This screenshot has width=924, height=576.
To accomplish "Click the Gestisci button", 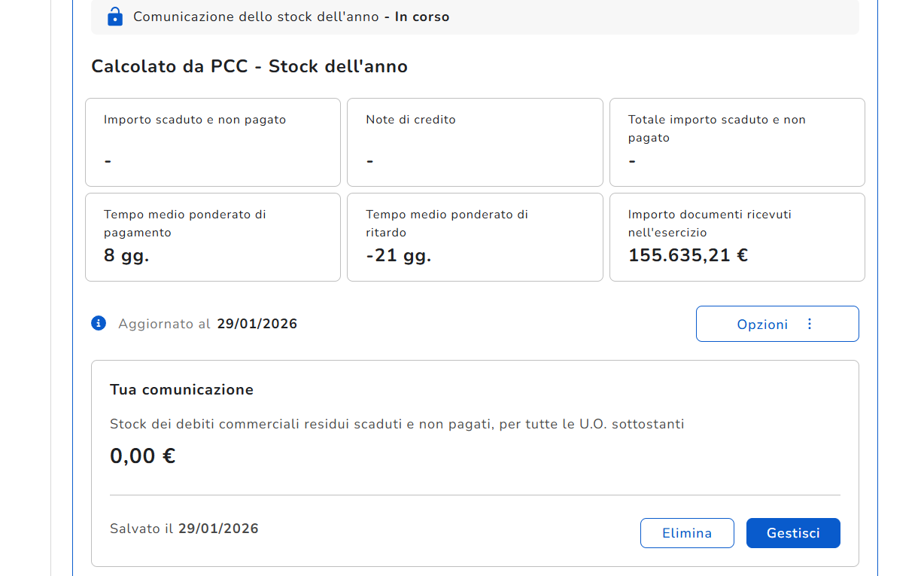I will tap(793, 533).
